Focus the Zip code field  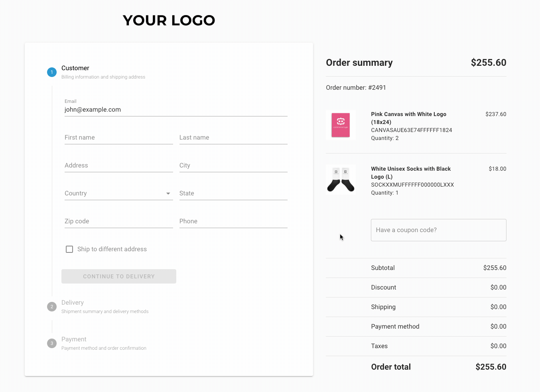[x=119, y=221]
